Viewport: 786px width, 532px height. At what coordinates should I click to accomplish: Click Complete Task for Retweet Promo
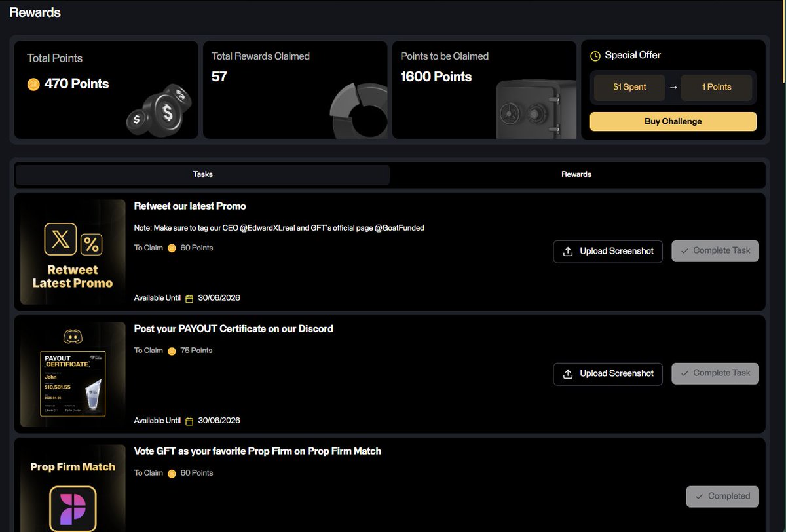pyautogui.click(x=715, y=251)
